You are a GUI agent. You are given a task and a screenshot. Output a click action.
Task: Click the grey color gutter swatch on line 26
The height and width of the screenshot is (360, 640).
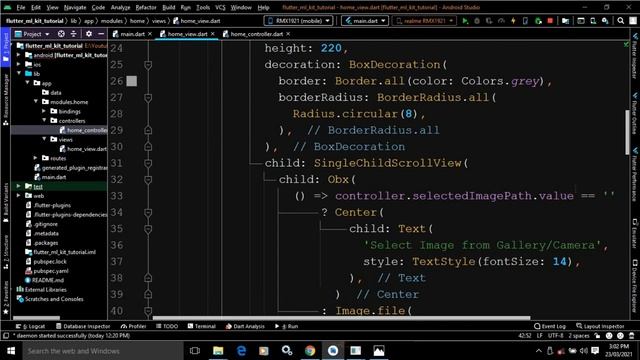click(x=131, y=81)
